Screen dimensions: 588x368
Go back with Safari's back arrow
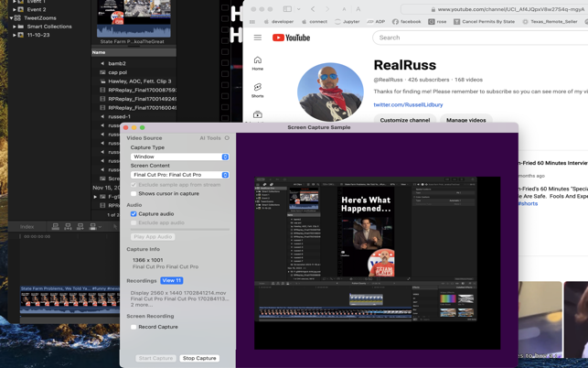[x=313, y=9]
